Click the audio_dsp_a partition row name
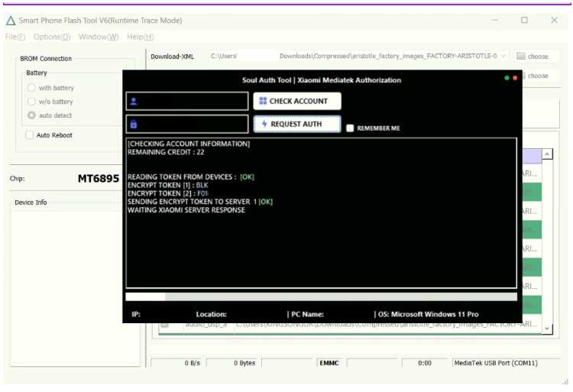 (x=206, y=326)
